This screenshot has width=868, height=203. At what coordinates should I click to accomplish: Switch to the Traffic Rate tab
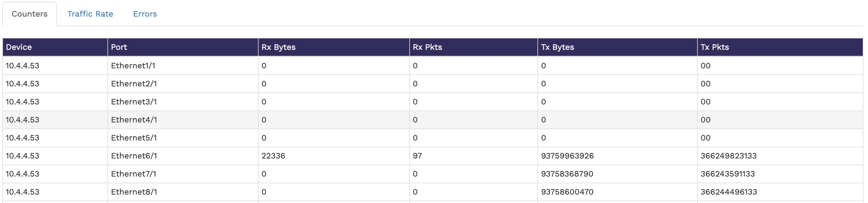[x=90, y=14]
